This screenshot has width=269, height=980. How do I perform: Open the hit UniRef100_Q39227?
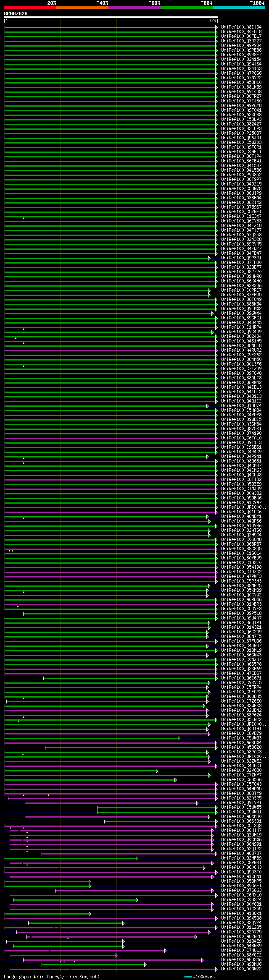(241, 41)
